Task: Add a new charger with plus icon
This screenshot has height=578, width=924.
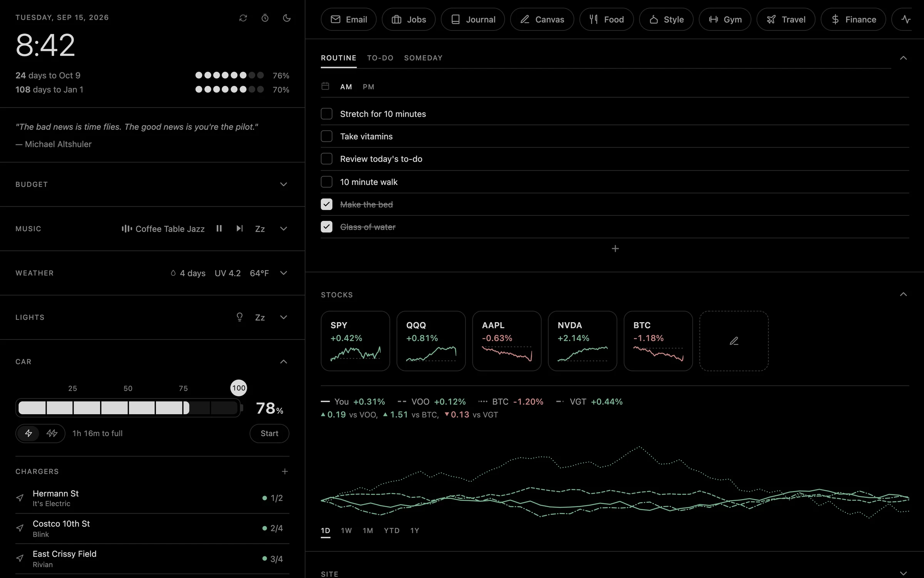Action: 285,472
